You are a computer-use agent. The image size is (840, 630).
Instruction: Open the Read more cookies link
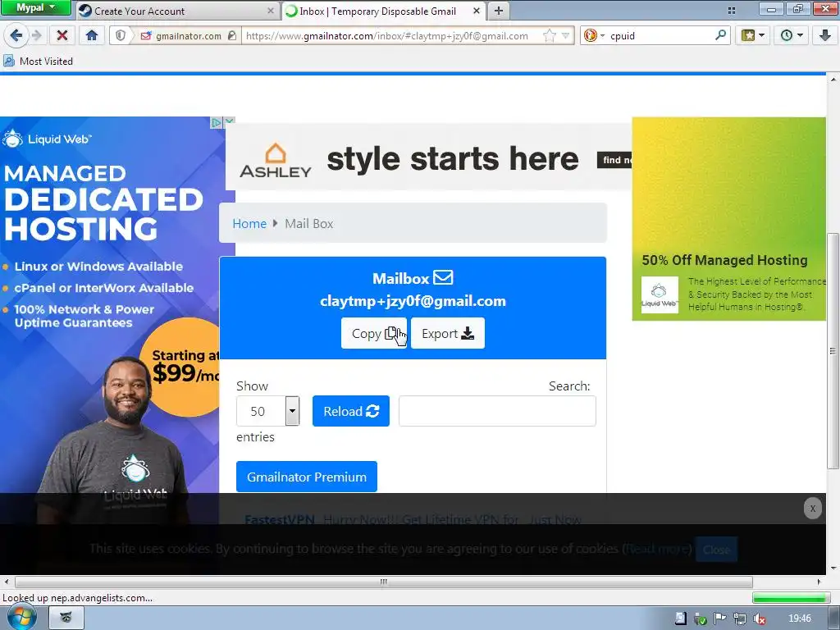pos(658,549)
